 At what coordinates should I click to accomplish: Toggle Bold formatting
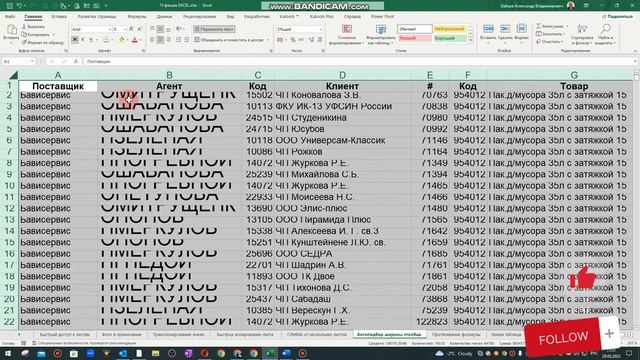pos(75,40)
